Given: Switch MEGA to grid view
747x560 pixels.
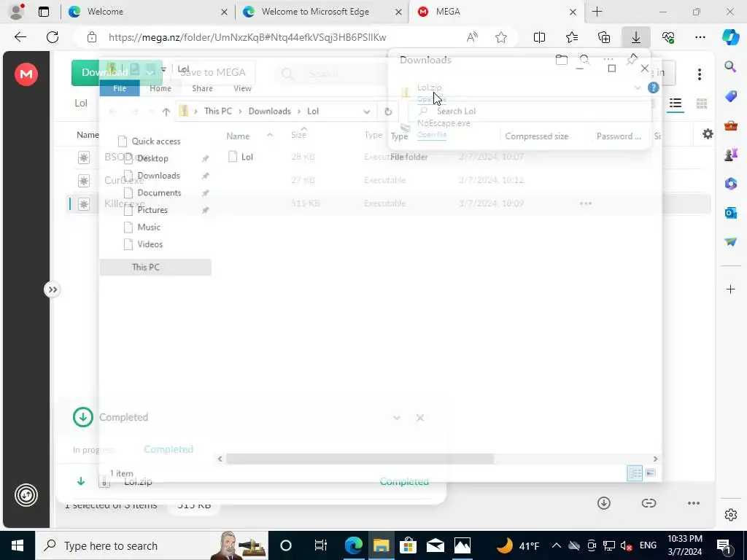Looking at the screenshot, I should pos(702,104).
